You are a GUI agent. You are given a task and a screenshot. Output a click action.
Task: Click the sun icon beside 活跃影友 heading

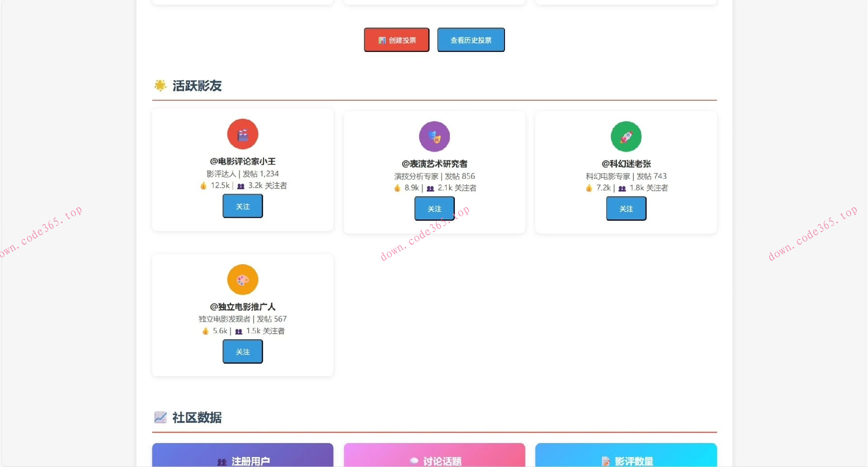(160, 85)
